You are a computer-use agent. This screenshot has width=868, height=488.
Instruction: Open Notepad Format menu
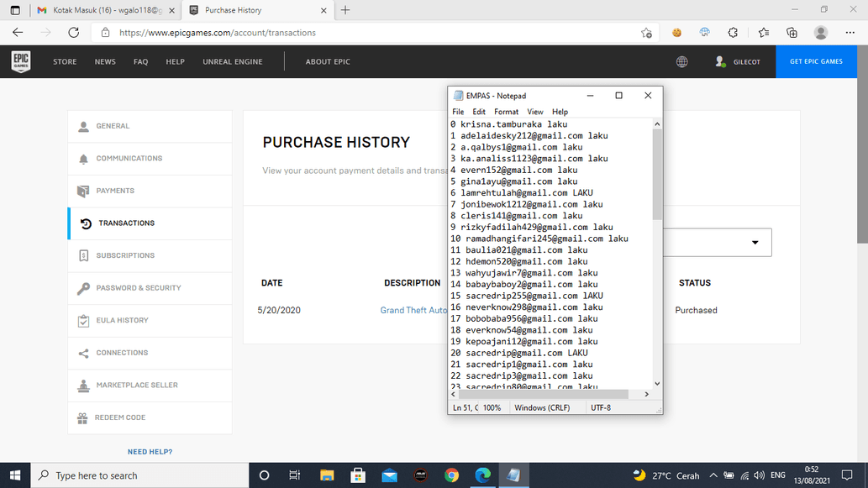click(506, 112)
